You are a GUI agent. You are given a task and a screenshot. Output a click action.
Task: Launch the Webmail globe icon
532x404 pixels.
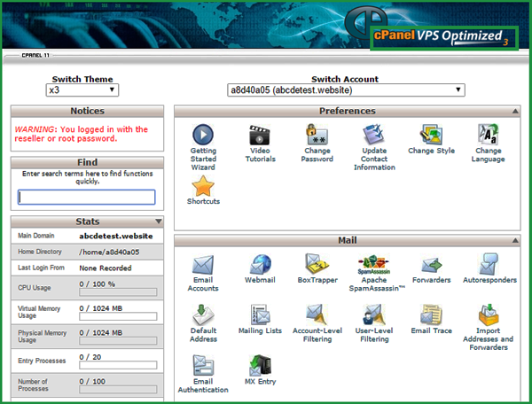point(260,264)
